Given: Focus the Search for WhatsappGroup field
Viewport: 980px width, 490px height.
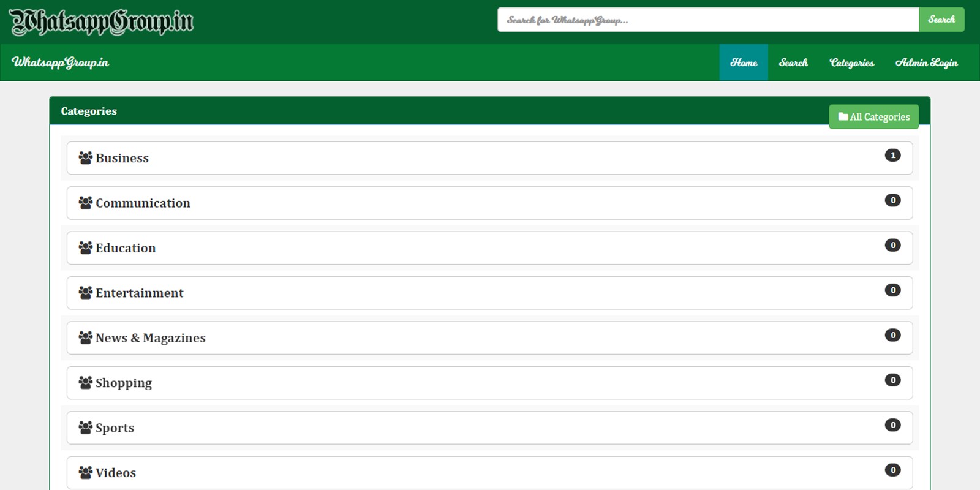Looking at the screenshot, I should tap(708, 20).
